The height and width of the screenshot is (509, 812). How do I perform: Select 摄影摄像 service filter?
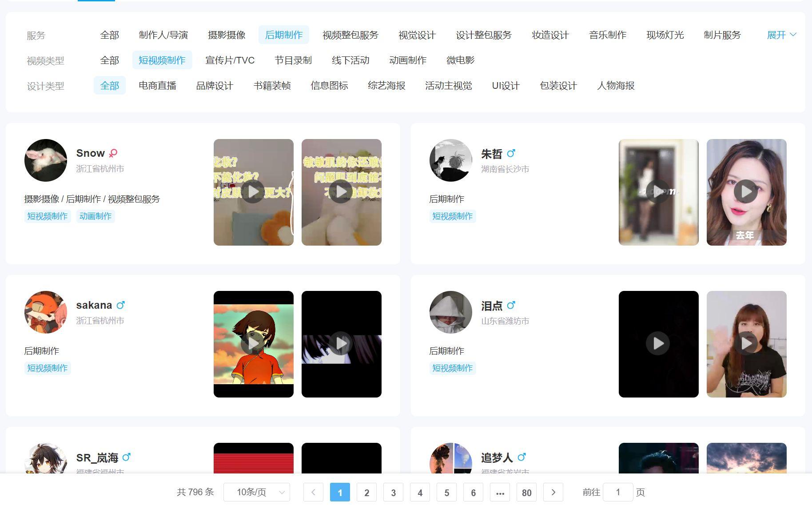tap(227, 35)
